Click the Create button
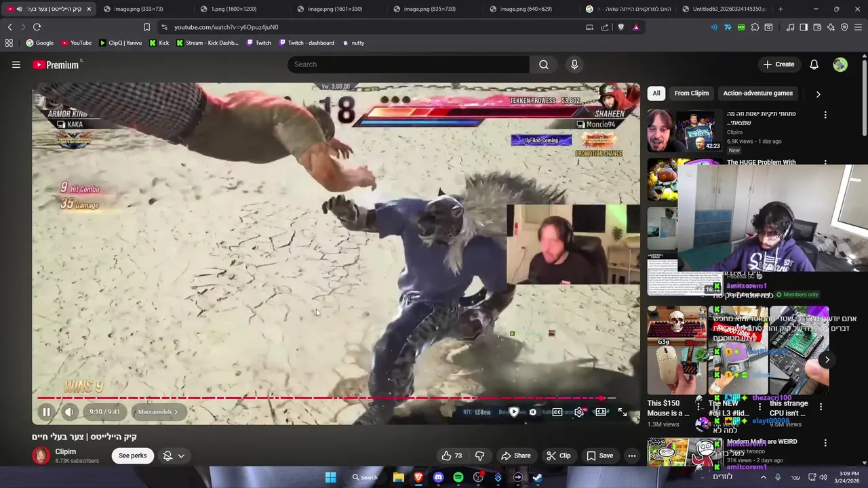Viewport: 868px width, 488px height. [778, 64]
